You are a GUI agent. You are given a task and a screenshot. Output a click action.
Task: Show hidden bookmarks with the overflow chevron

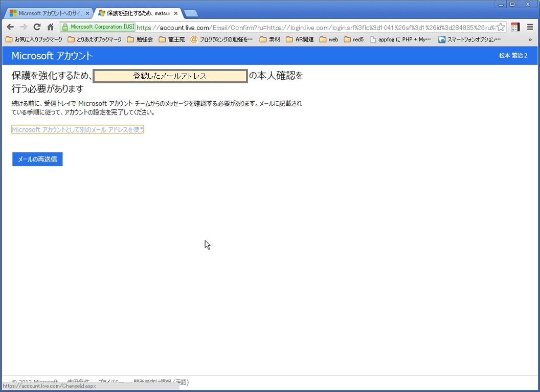click(x=530, y=39)
